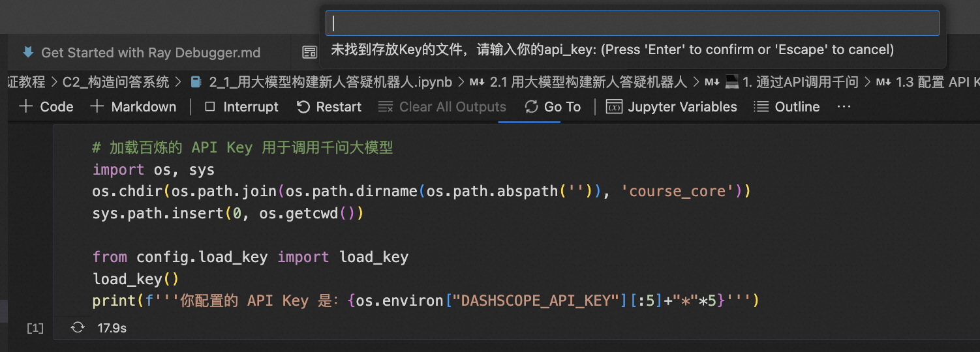Click the notebook file icon in breadcrumb
This screenshot has height=352, width=980.
[195, 82]
